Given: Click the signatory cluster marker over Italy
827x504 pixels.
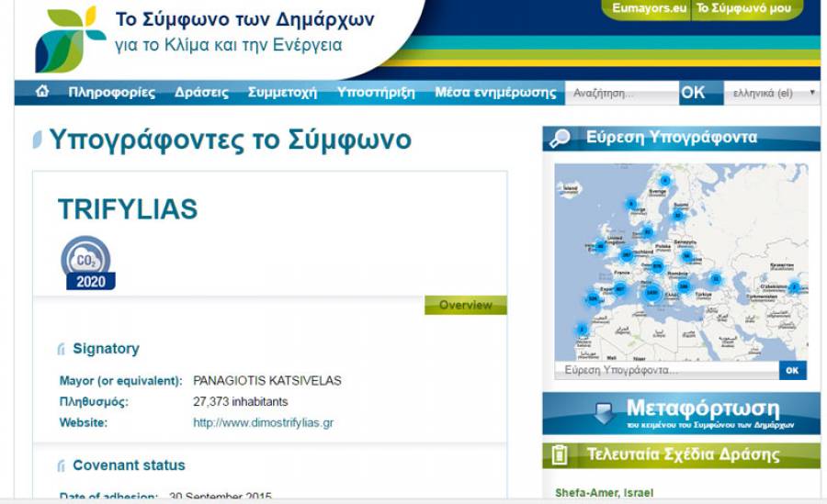Looking at the screenshot, I should [x=652, y=294].
